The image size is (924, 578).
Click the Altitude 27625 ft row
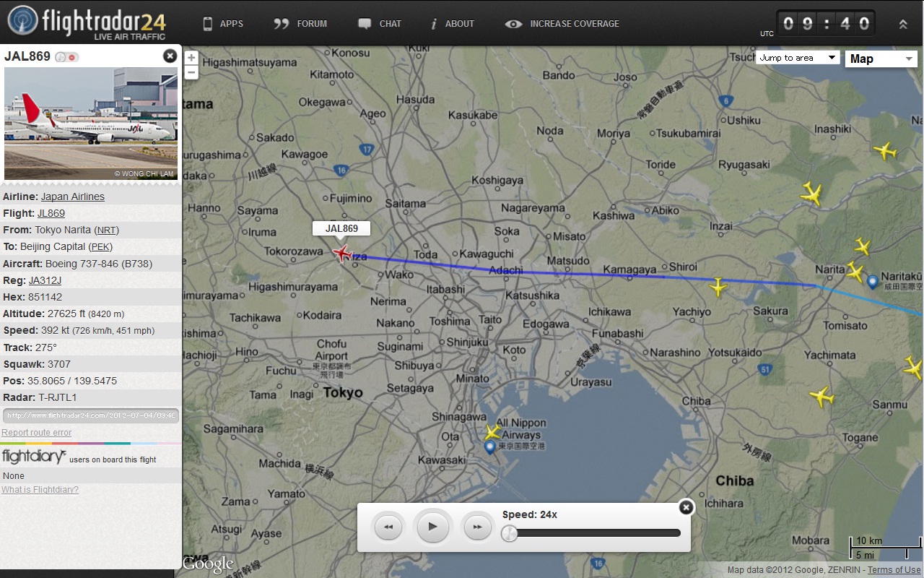pos(91,314)
